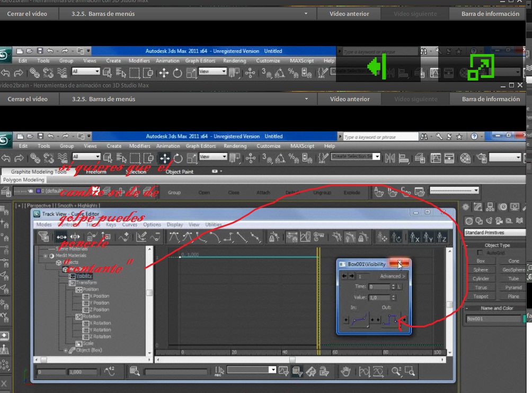Click the green back-arrow overlay icon

pos(376,66)
